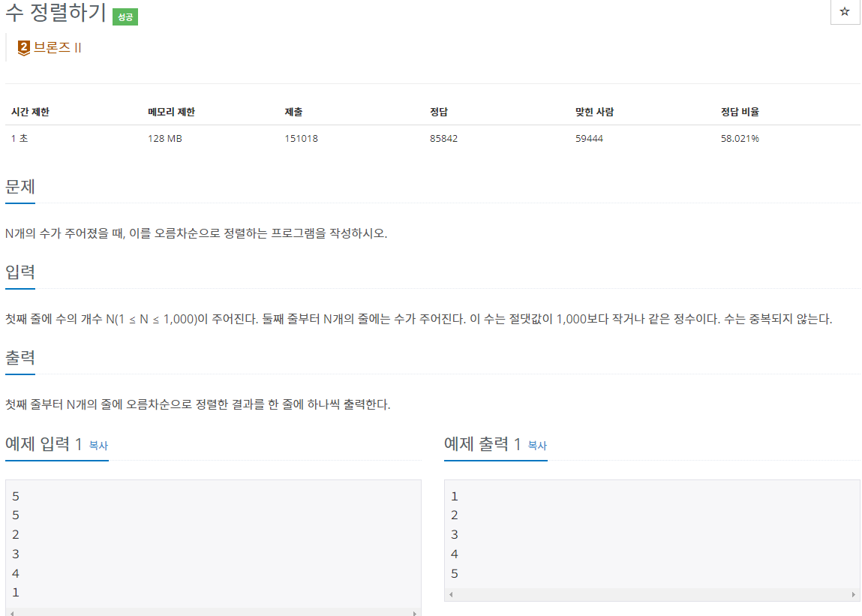Click the 제출 column header
Screen dimensions: 862x616
(x=293, y=112)
